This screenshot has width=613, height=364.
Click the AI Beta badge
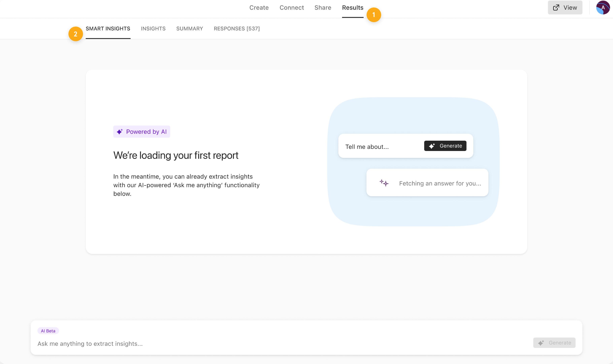coord(48,331)
